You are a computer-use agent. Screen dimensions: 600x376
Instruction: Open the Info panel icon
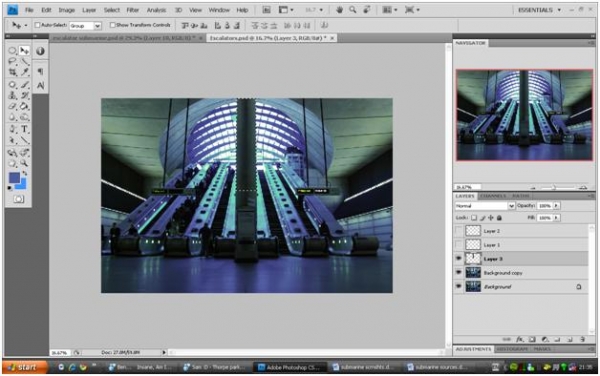40,51
